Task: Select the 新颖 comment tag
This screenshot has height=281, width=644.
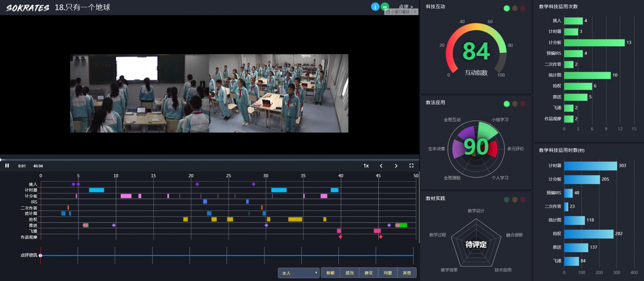Action: pos(330,273)
